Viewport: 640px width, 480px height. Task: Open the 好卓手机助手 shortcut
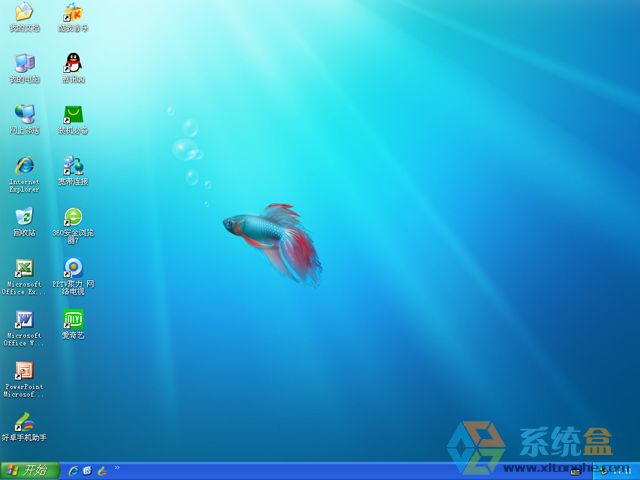24,422
